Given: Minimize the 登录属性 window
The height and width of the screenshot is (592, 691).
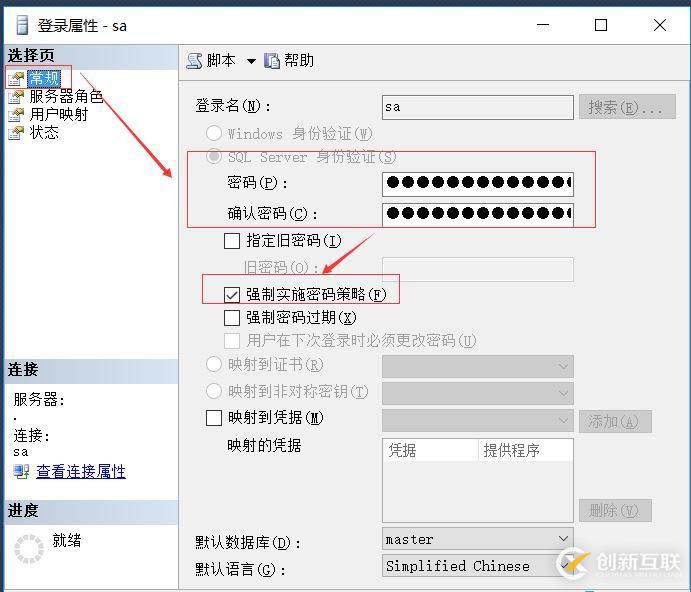Looking at the screenshot, I should [543, 25].
